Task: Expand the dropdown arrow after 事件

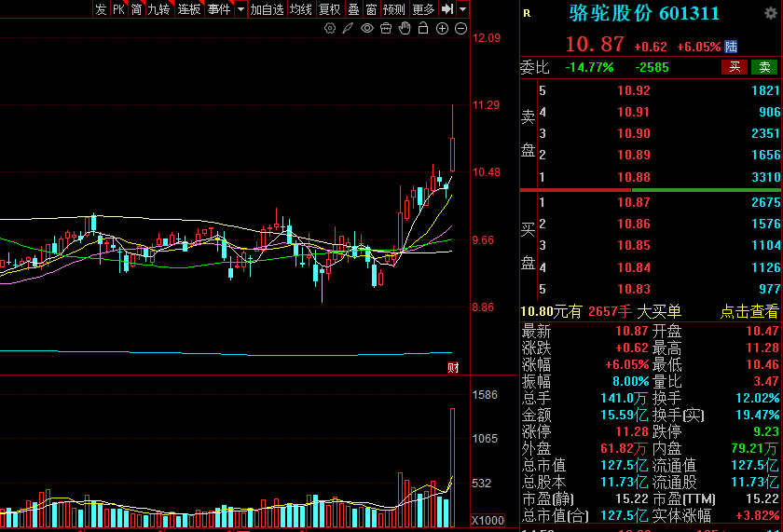Action: pos(241,9)
